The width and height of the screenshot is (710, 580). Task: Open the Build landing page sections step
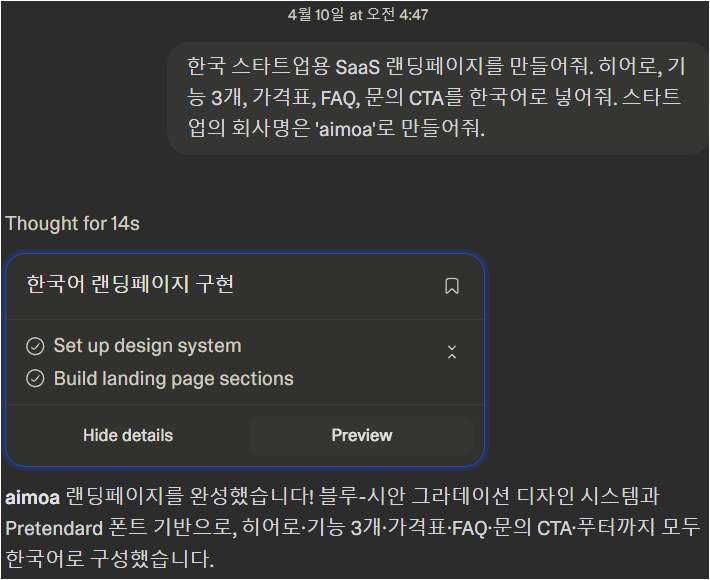pos(173,379)
